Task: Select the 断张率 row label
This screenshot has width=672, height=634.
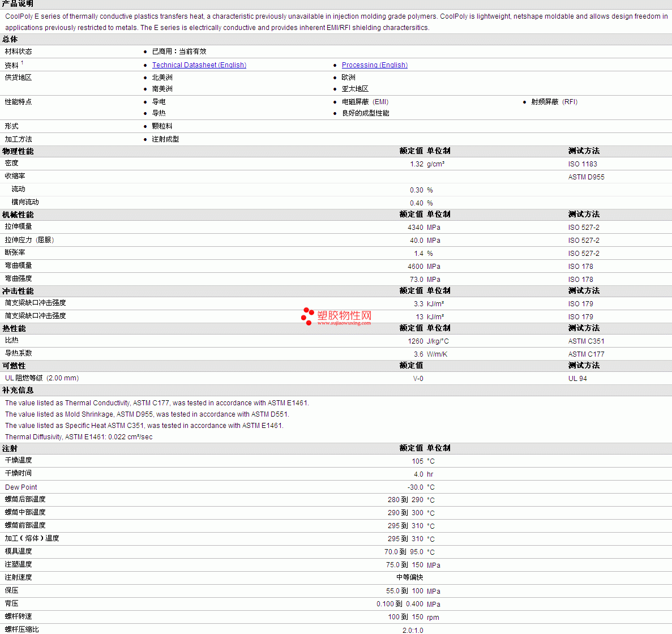Action: 15,253
